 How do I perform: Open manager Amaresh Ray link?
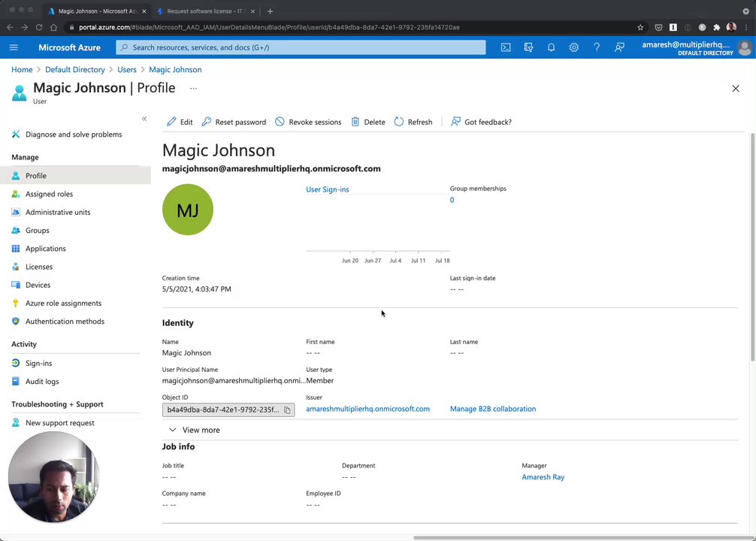click(x=543, y=477)
